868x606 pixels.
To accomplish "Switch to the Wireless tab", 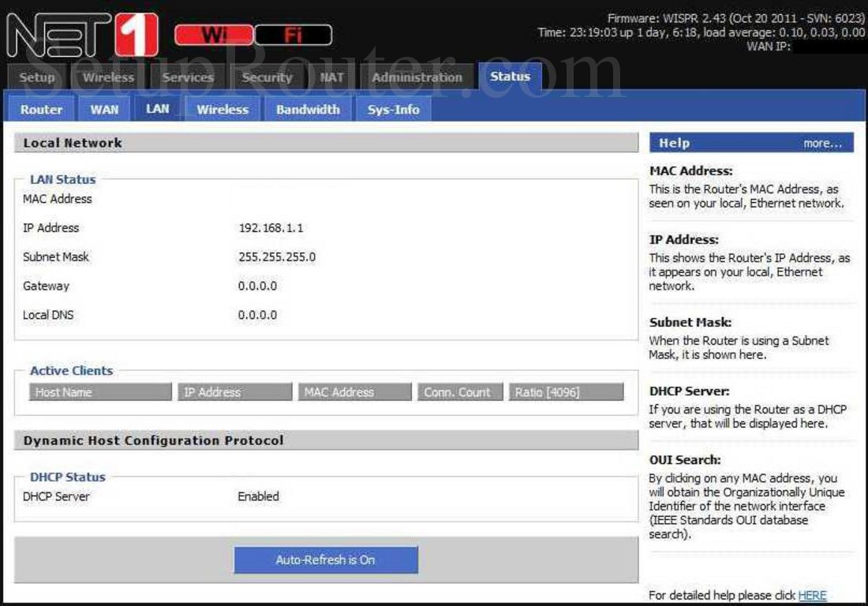I will click(107, 77).
